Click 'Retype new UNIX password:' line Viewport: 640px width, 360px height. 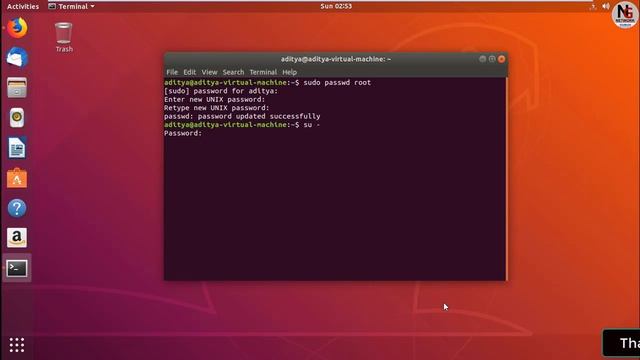click(x=217, y=108)
